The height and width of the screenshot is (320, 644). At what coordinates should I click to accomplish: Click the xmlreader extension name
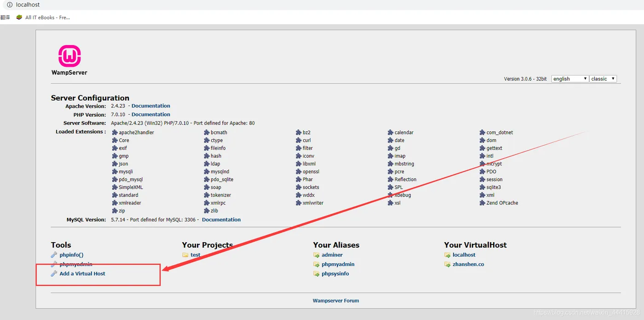click(x=130, y=203)
